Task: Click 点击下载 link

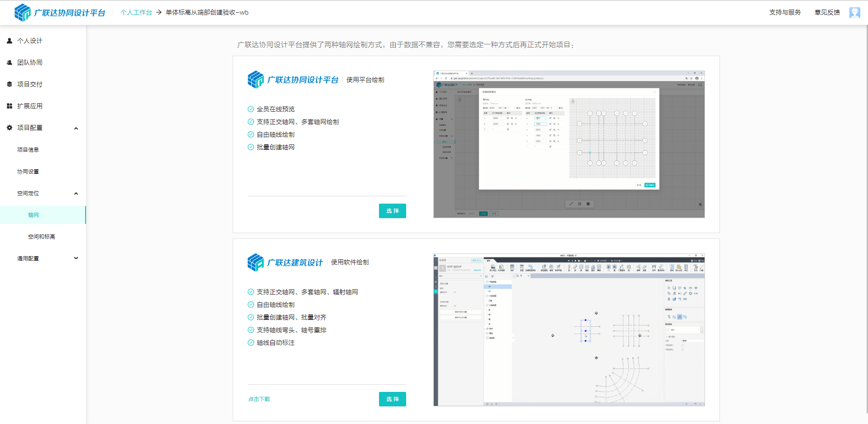Action: click(259, 399)
